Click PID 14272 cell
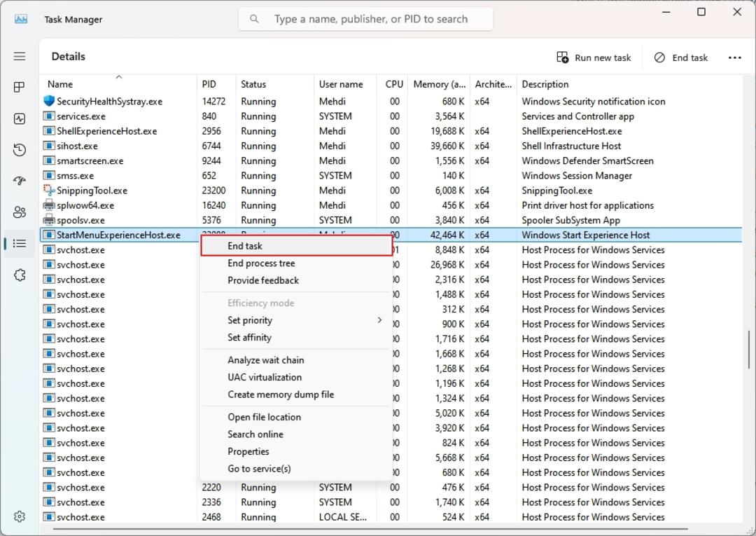The image size is (756, 536). point(213,102)
